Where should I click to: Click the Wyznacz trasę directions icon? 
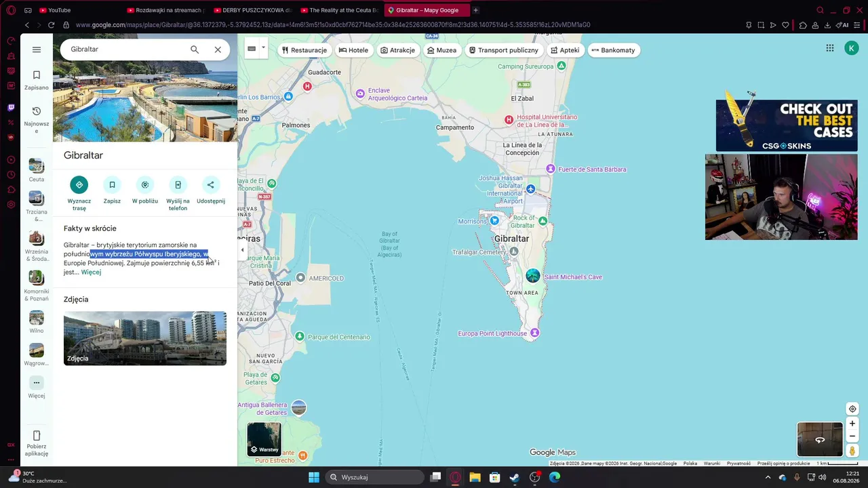[79, 184]
